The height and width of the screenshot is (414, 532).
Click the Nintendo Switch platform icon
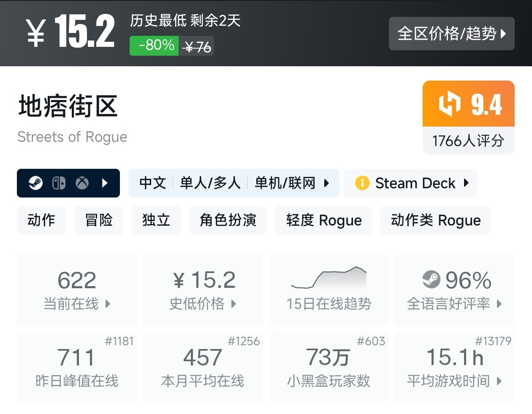[x=59, y=183]
